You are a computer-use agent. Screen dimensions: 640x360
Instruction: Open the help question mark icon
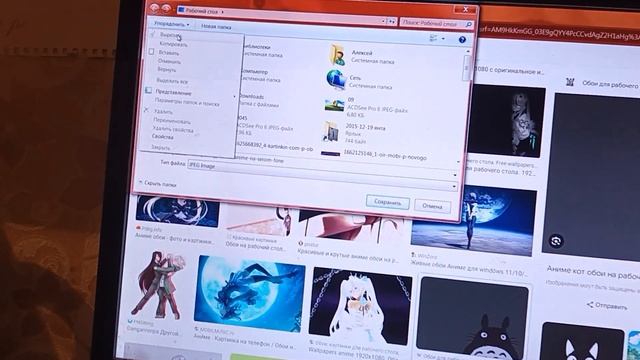tap(462, 40)
